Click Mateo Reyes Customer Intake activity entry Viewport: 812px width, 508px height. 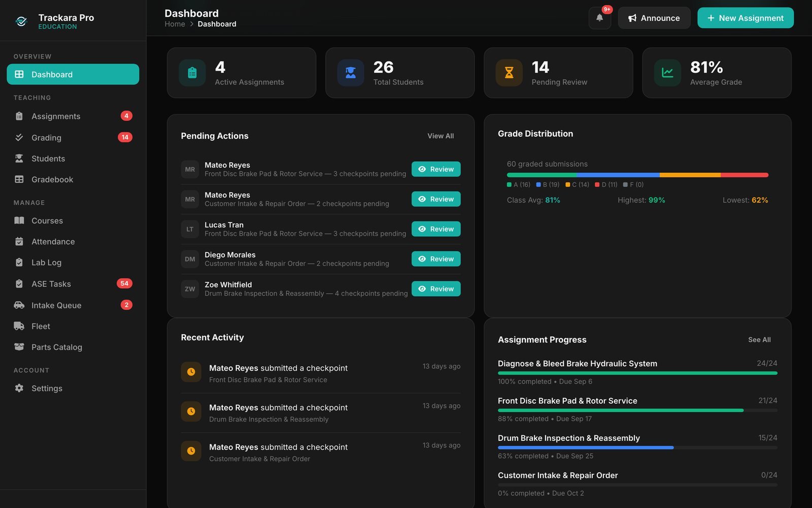tap(321, 452)
